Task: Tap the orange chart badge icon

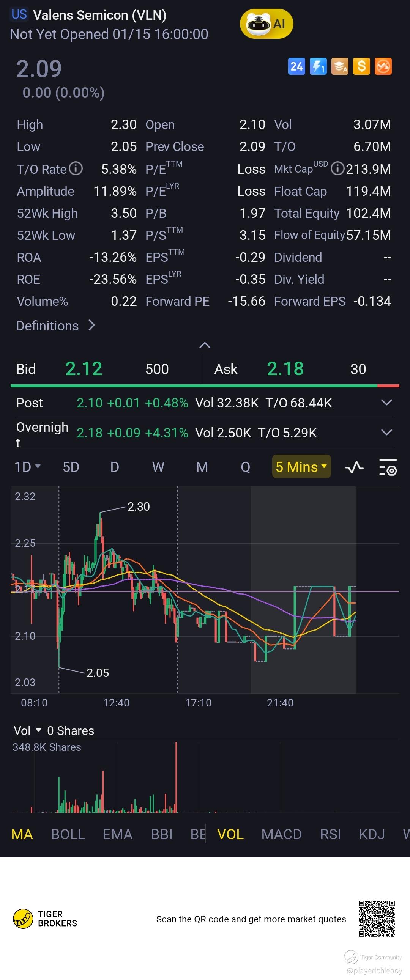Action: point(383,66)
